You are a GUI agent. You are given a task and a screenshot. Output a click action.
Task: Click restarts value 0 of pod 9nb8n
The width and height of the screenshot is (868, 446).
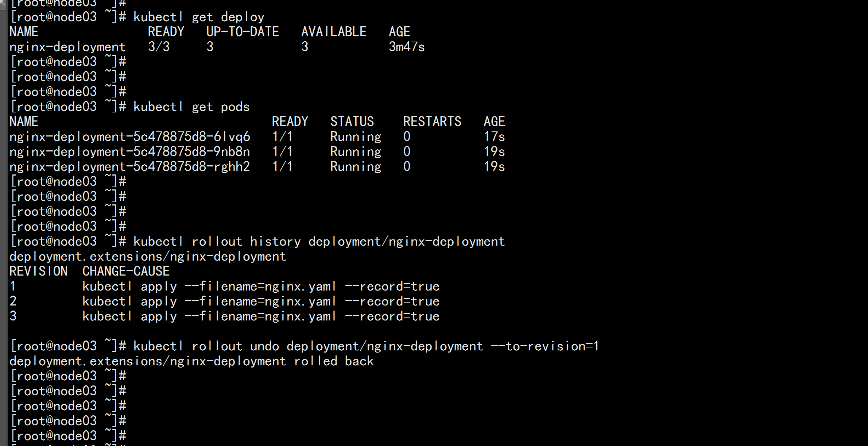pyautogui.click(x=407, y=151)
